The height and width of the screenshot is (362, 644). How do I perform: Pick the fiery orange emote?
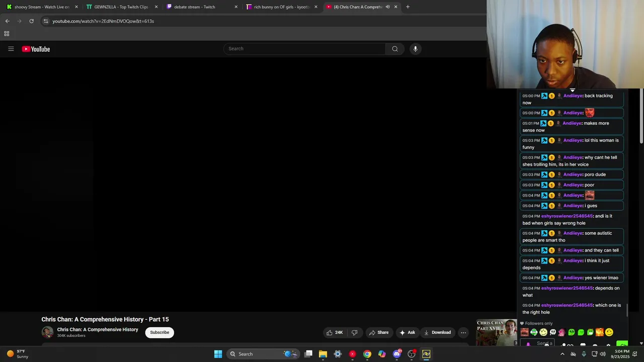click(600, 332)
